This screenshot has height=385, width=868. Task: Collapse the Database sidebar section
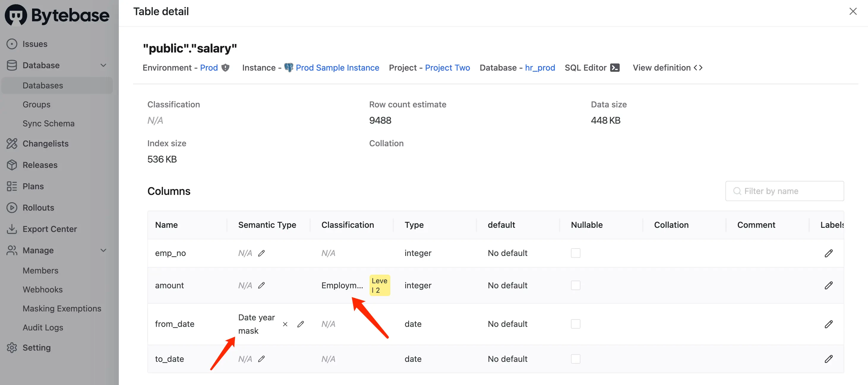point(103,65)
